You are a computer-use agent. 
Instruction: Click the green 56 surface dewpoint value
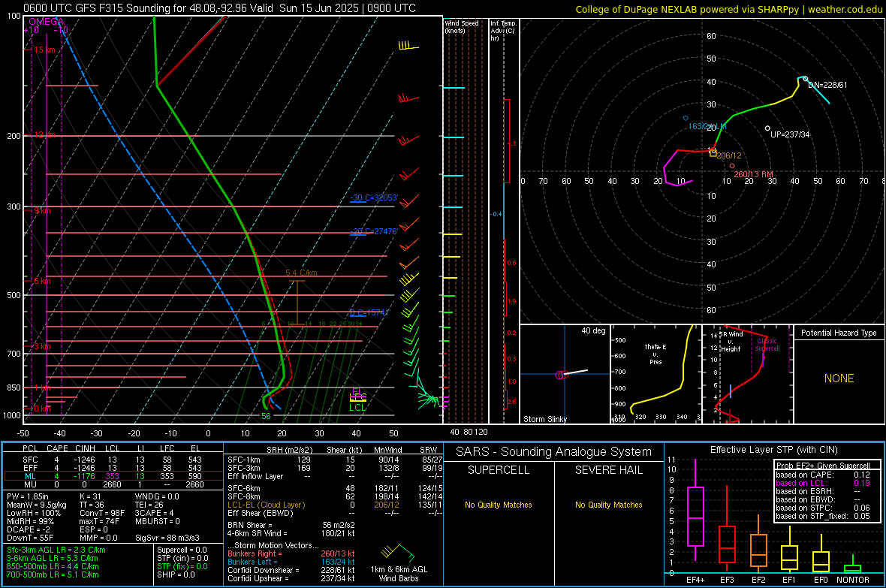coord(266,416)
